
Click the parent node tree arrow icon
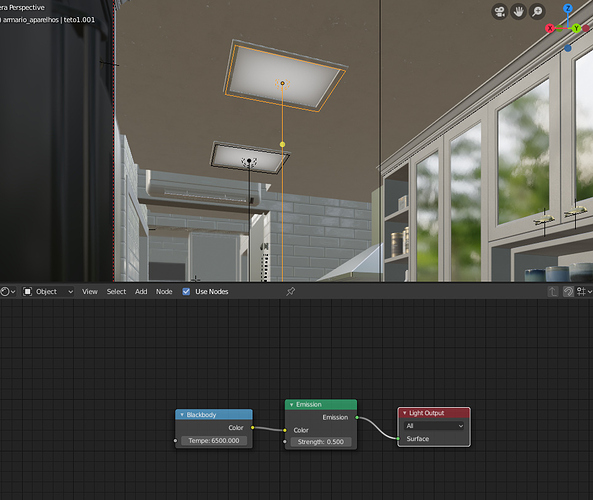pyautogui.click(x=553, y=292)
